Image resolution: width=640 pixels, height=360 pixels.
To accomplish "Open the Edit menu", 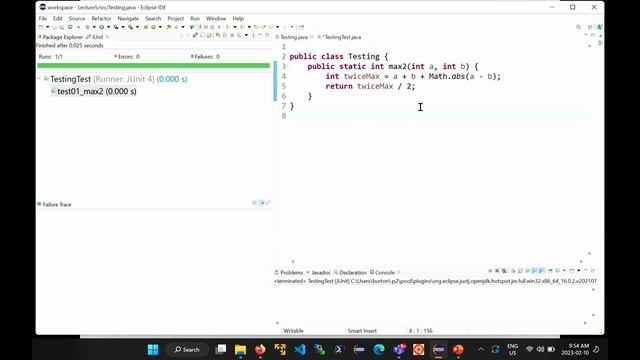I will click(x=58, y=18).
